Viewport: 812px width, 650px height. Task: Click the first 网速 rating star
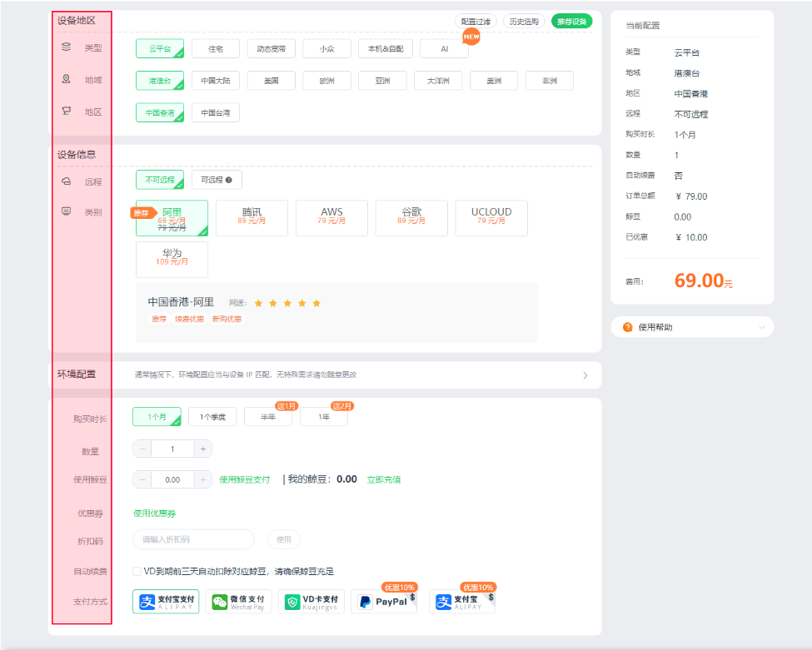[x=258, y=303]
